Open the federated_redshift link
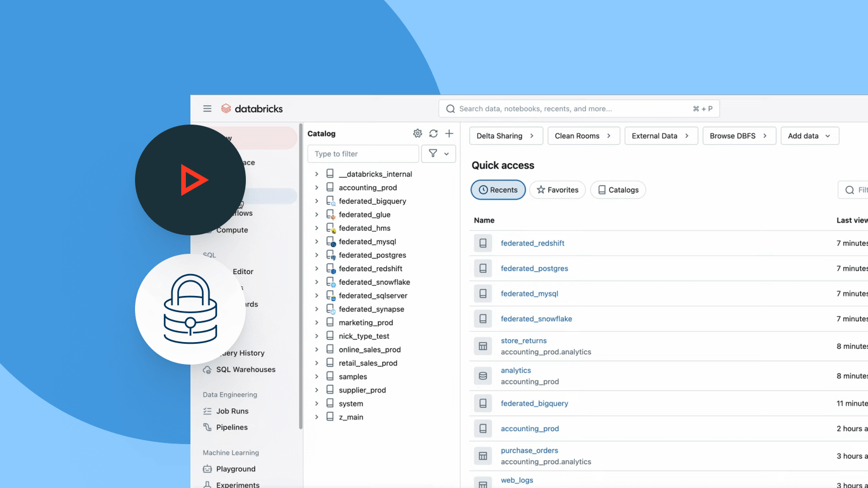This screenshot has width=868, height=488. pos(532,243)
